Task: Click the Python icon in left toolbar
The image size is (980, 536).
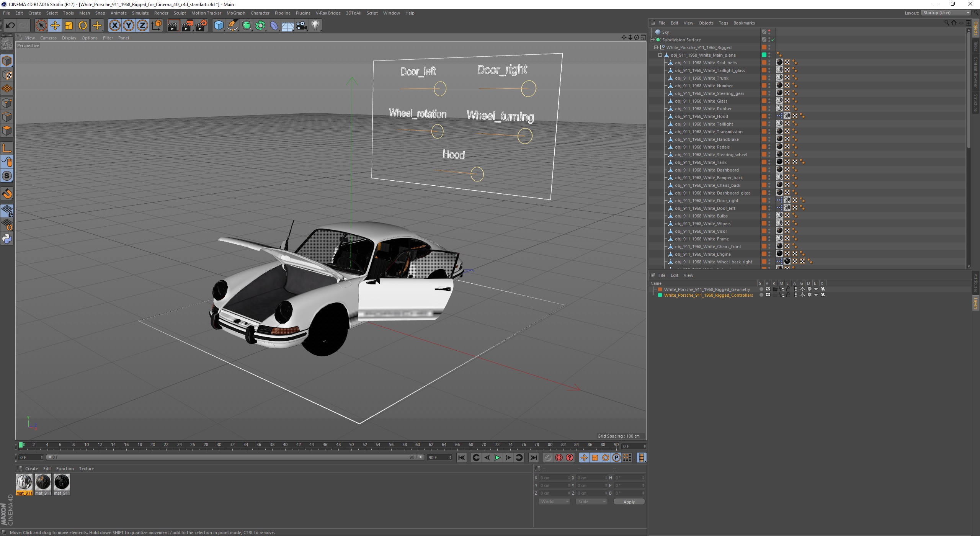Action: click(x=7, y=239)
